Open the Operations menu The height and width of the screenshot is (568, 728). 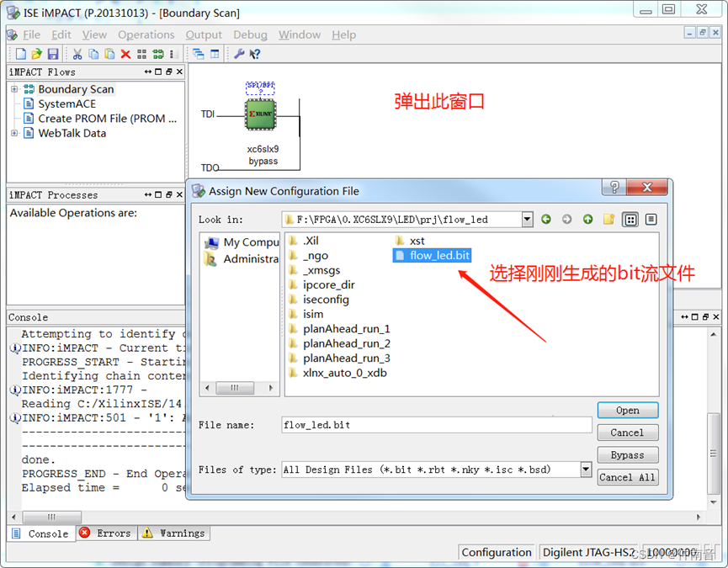click(146, 35)
